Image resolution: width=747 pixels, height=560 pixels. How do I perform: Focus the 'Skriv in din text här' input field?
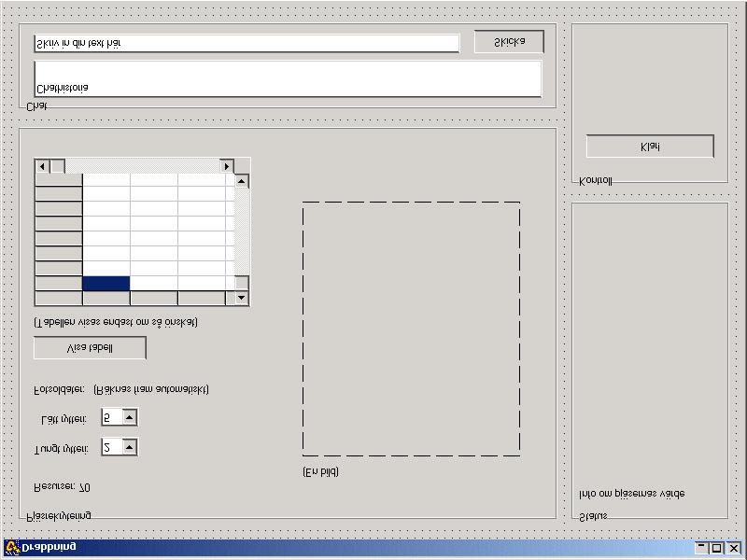click(247, 43)
